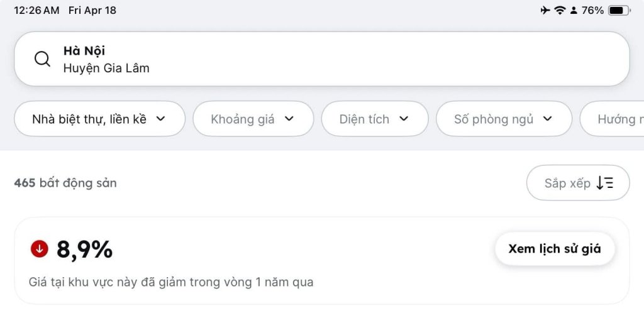Tap the battery icon in the status bar

tap(619, 10)
